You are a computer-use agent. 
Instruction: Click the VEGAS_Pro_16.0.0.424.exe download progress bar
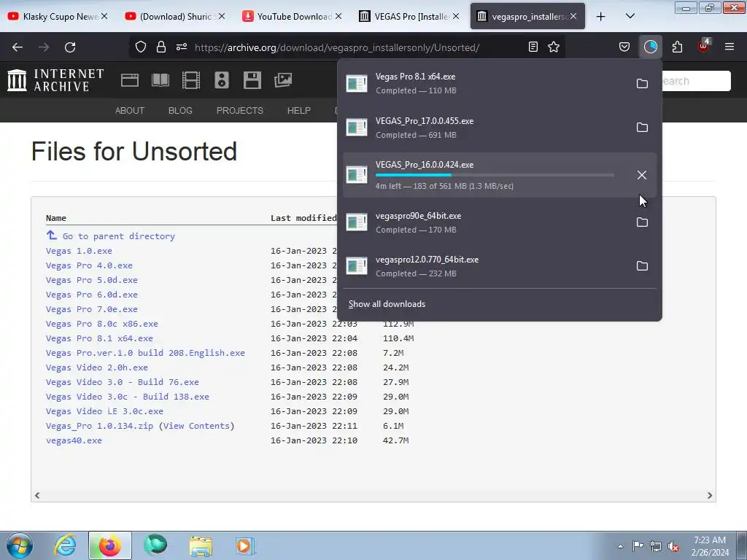tap(495, 175)
